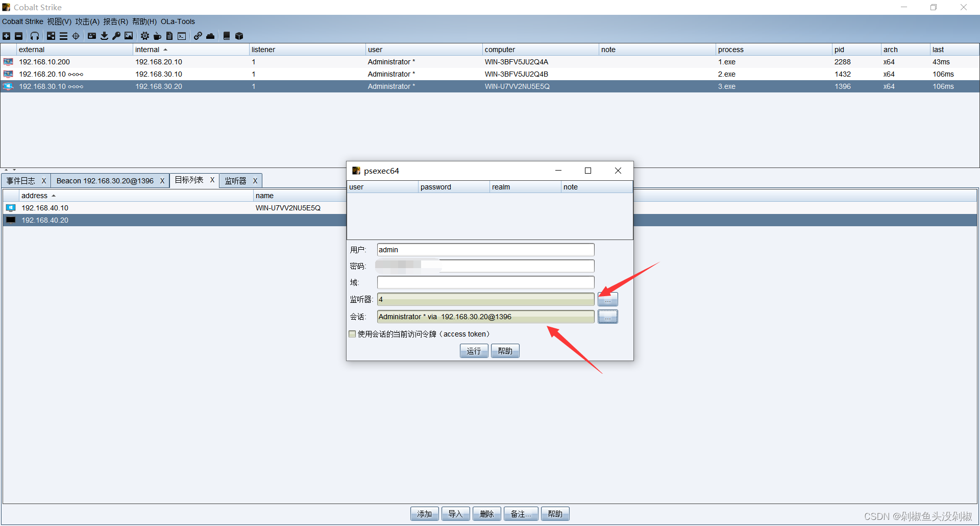Switch to the 事件日志 tab
Viewport: 980px width, 526px height.
(21, 181)
